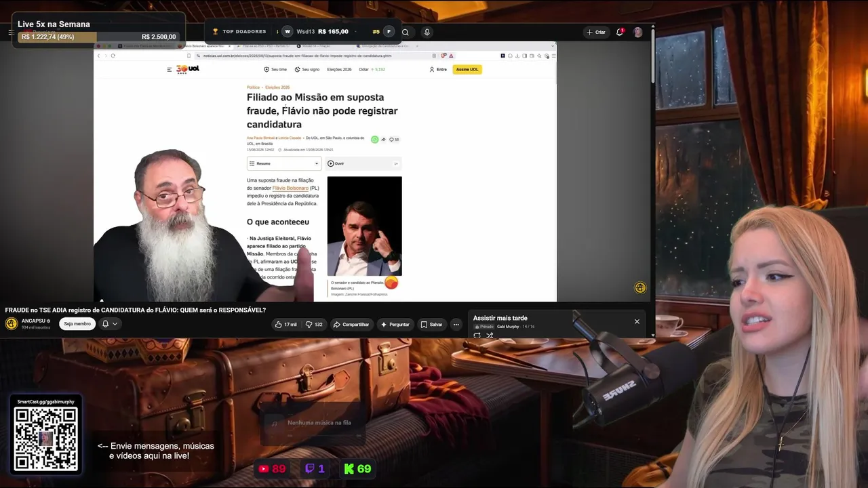
Task: Open the Flávio Bolsonaro hyperlink in article
Action: pyautogui.click(x=290, y=188)
